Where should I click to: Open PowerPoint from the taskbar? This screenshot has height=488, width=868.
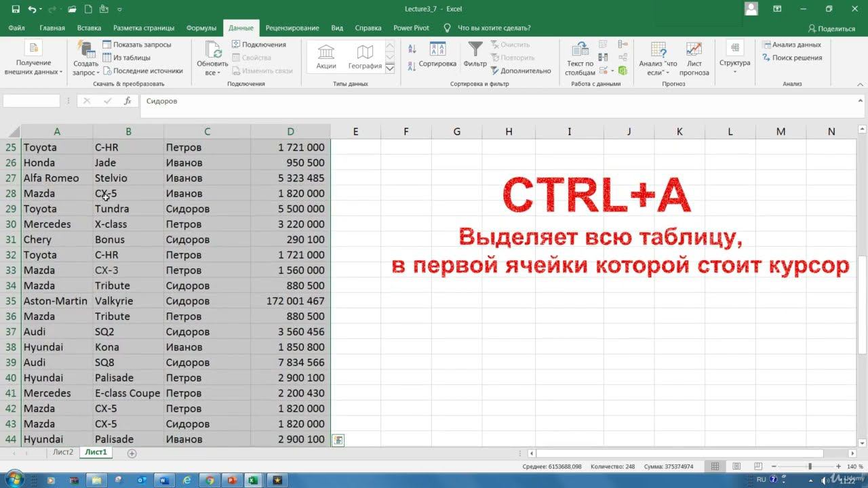[x=231, y=480]
